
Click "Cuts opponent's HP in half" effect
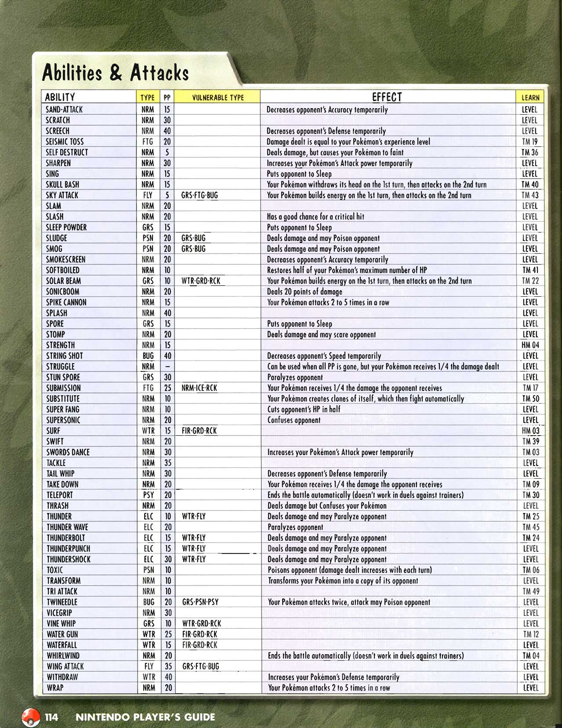(x=304, y=409)
